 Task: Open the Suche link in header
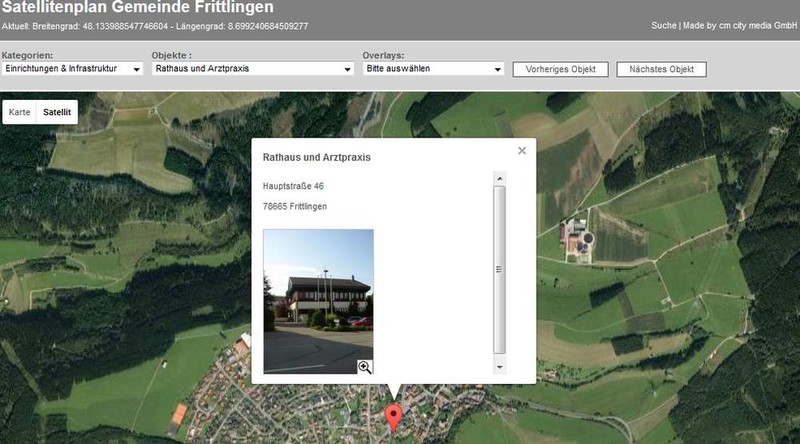coord(664,26)
